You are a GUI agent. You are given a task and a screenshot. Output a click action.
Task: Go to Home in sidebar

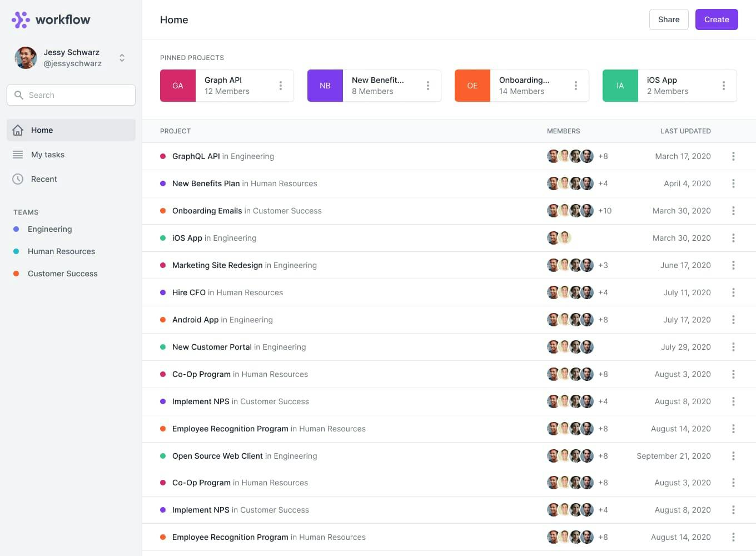click(71, 130)
